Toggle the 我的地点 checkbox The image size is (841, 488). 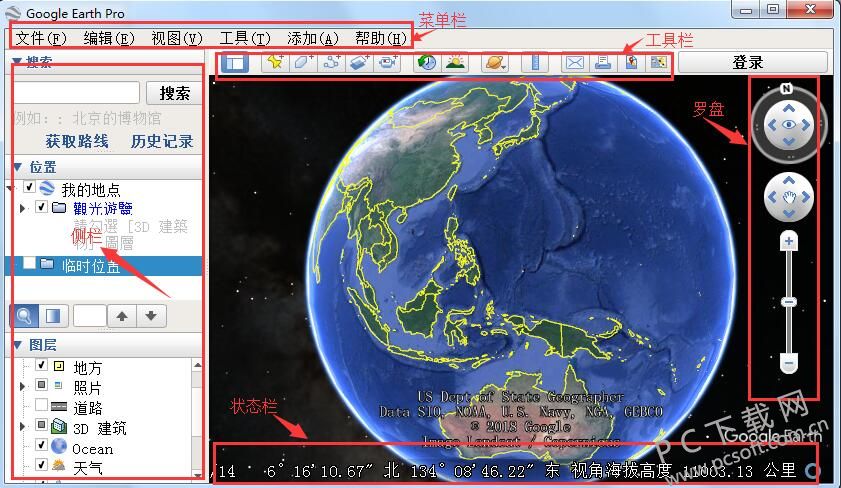29,187
